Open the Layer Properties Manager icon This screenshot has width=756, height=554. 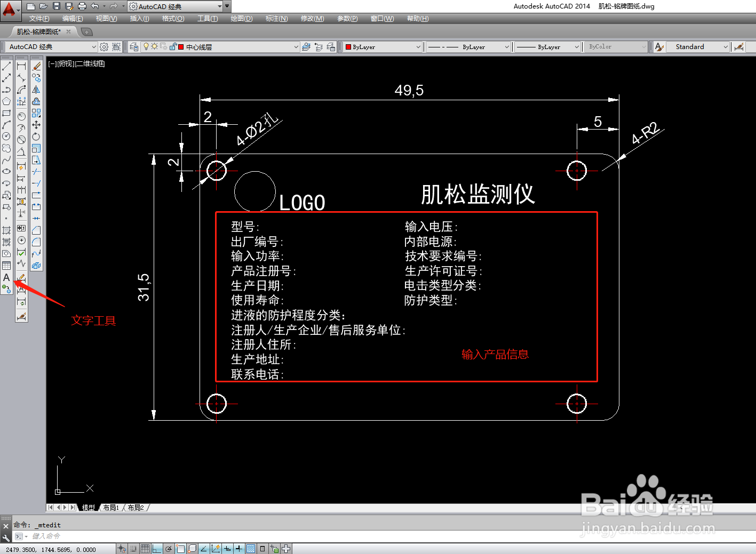(134, 47)
